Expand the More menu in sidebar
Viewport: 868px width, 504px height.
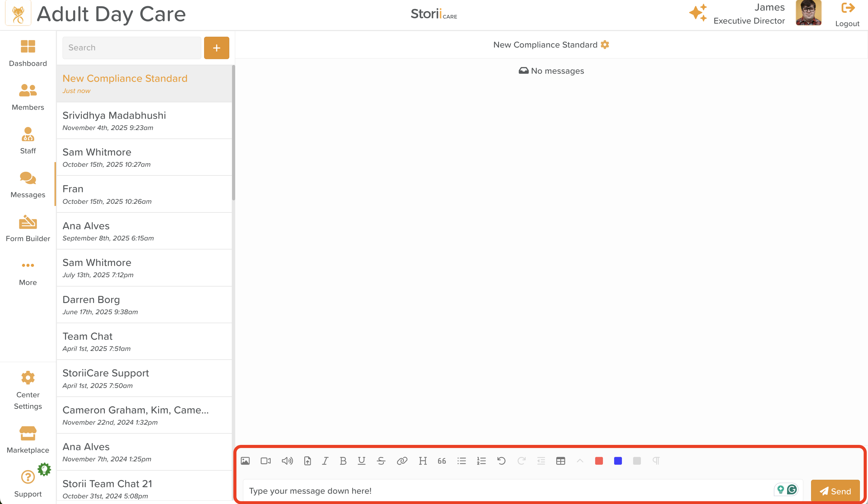[x=28, y=272]
